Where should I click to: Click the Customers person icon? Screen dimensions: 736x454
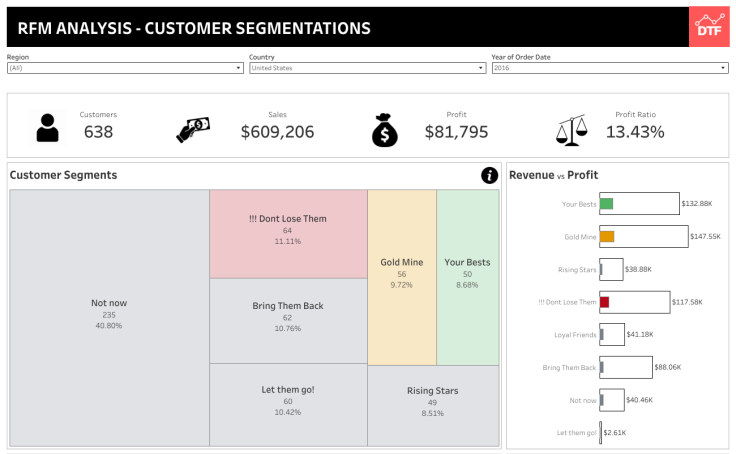pyautogui.click(x=47, y=128)
